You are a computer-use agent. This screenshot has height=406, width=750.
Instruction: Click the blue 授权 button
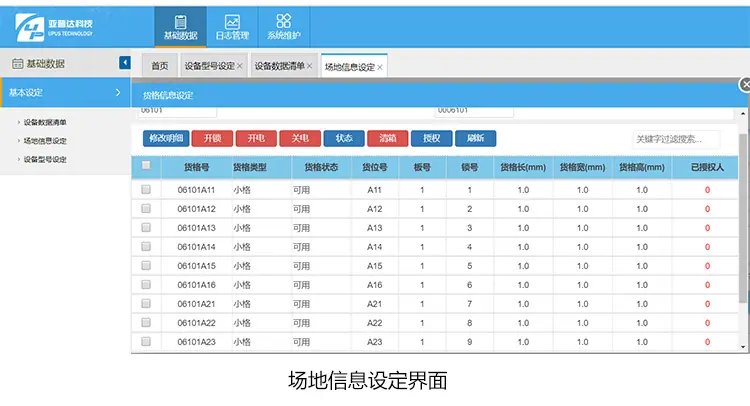[x=431, y=138]
